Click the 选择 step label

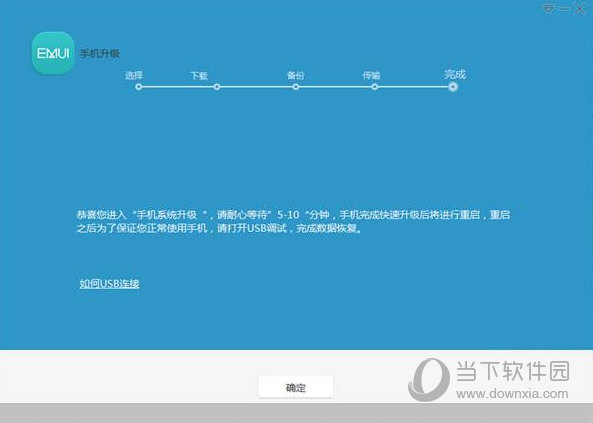pyautogui.click(x=134, y=75)
